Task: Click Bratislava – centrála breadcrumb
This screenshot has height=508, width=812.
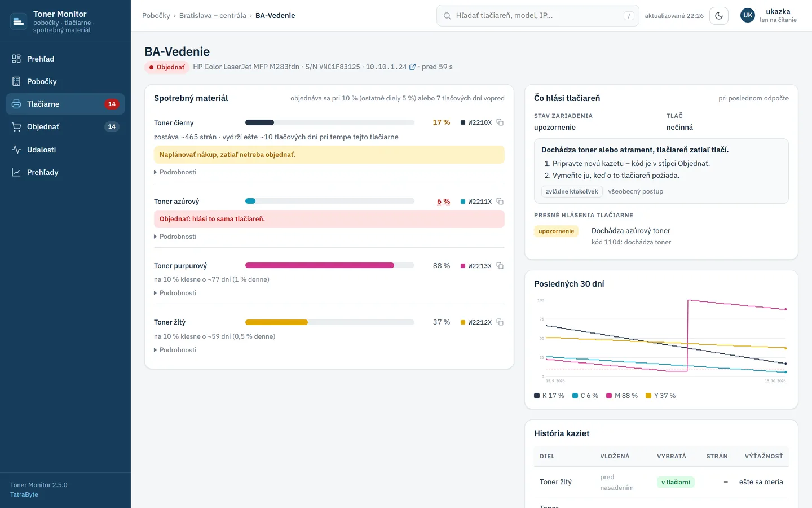Action: coord(213,16)
